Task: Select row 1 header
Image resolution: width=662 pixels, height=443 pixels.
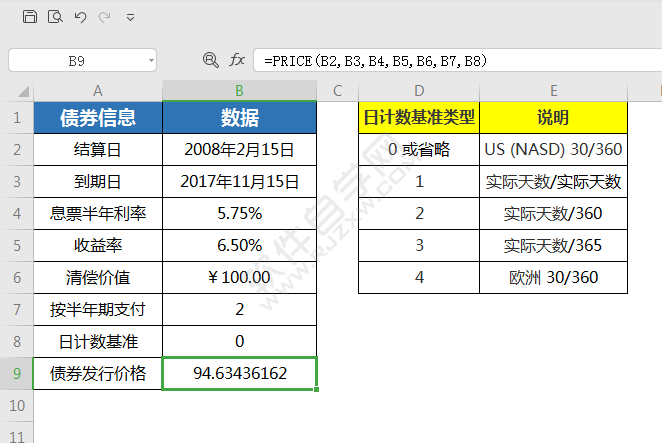Action: 17,117
